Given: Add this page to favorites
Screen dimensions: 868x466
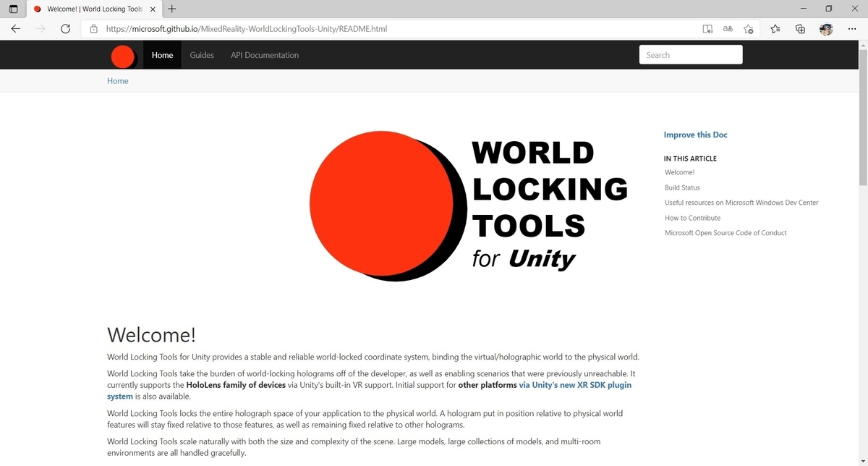Looking at the screenshot, I should coord(749,29).
